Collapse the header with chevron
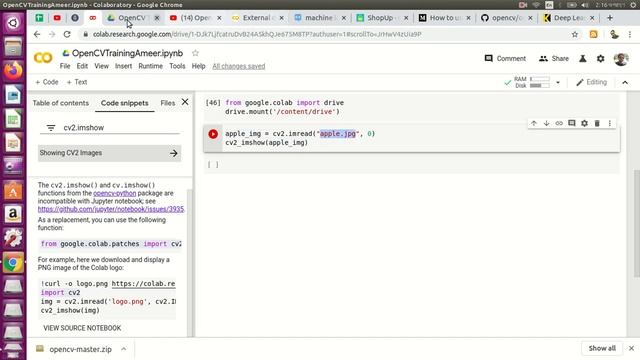Image resolution: width=640 pixels, height=360 pixels. pos(625,82)
